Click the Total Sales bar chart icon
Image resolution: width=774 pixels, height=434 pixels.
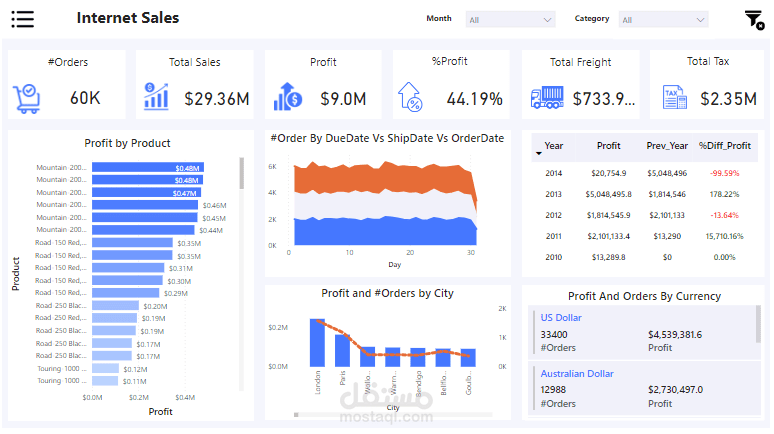coord(156,96)
